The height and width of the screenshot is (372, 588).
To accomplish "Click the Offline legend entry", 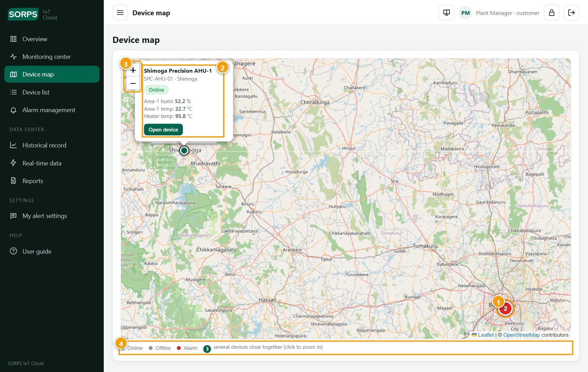I will (159, 348).
